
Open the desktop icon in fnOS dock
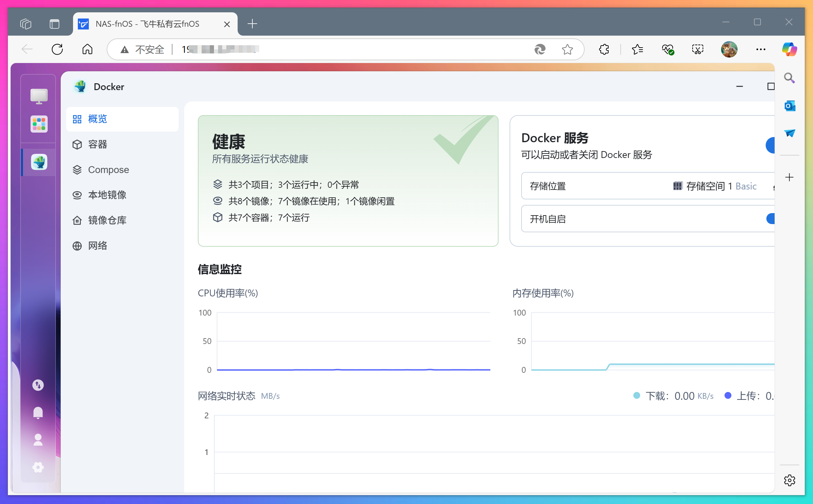tap(39, 96)
